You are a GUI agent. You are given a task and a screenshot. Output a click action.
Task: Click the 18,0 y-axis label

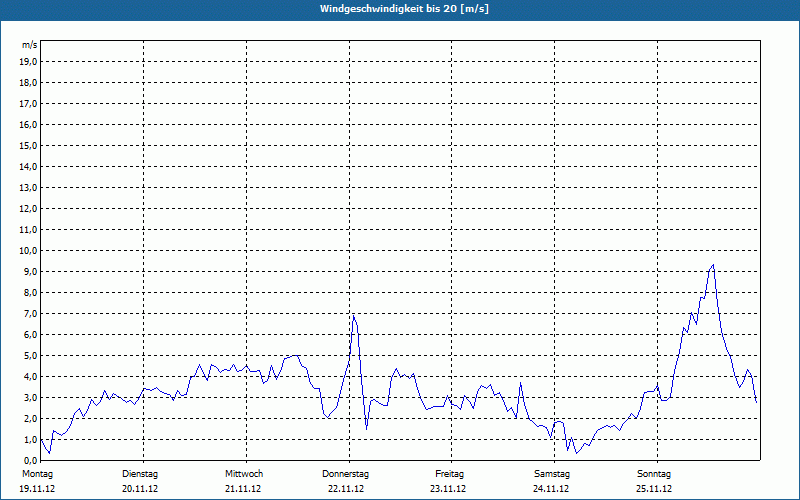[x=29, y=83]
